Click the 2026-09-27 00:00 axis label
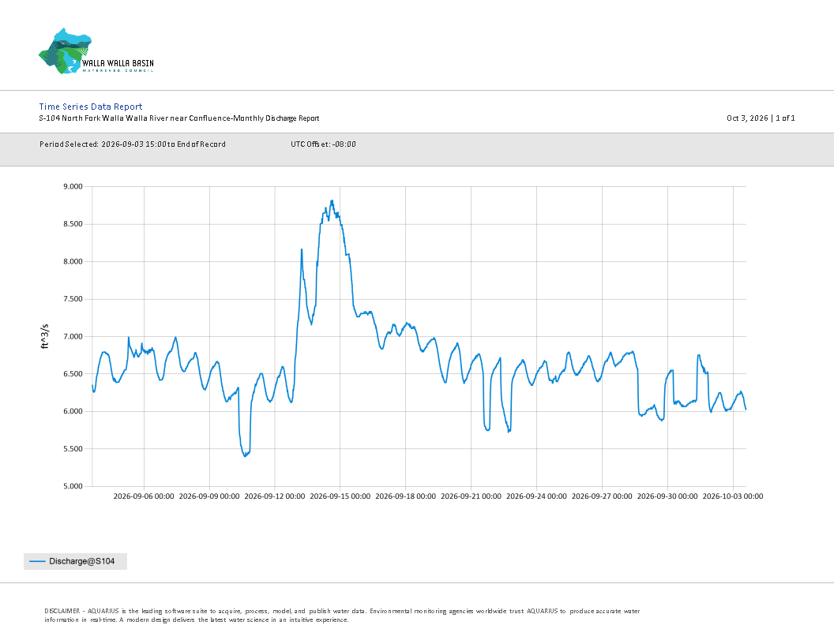 coord(602,496)
